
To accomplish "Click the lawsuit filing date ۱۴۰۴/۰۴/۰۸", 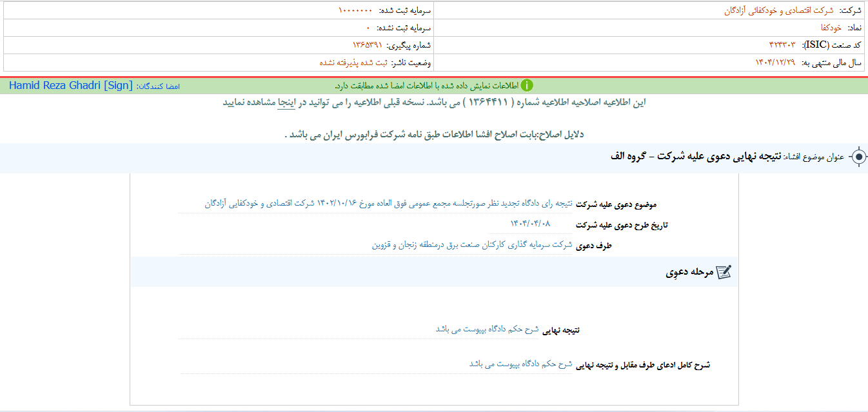I will (531, 224).
